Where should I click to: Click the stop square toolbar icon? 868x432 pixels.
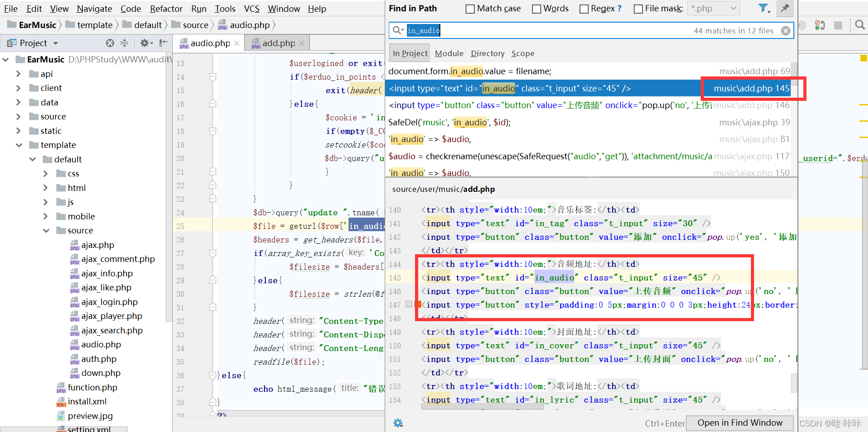coord(838,25)
